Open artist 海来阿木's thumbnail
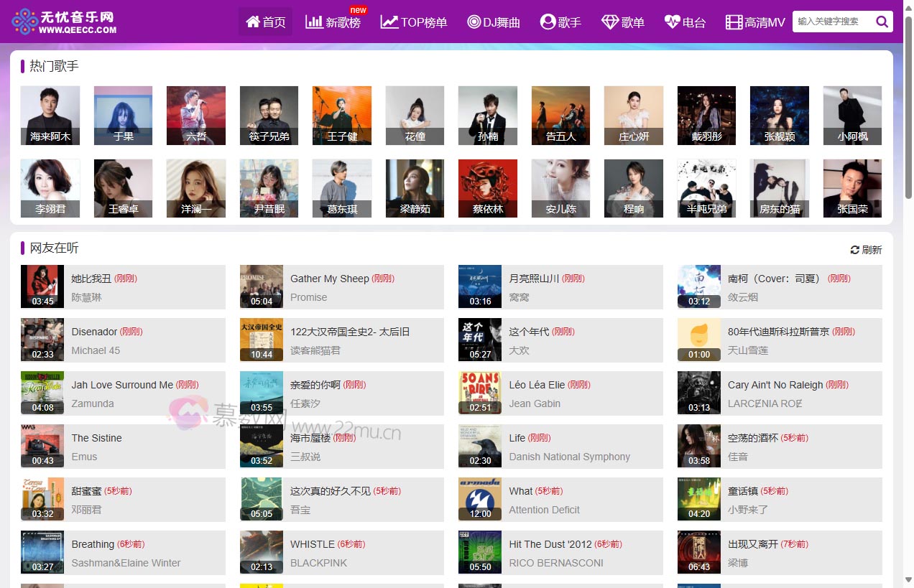 click(x=50, y=115)
